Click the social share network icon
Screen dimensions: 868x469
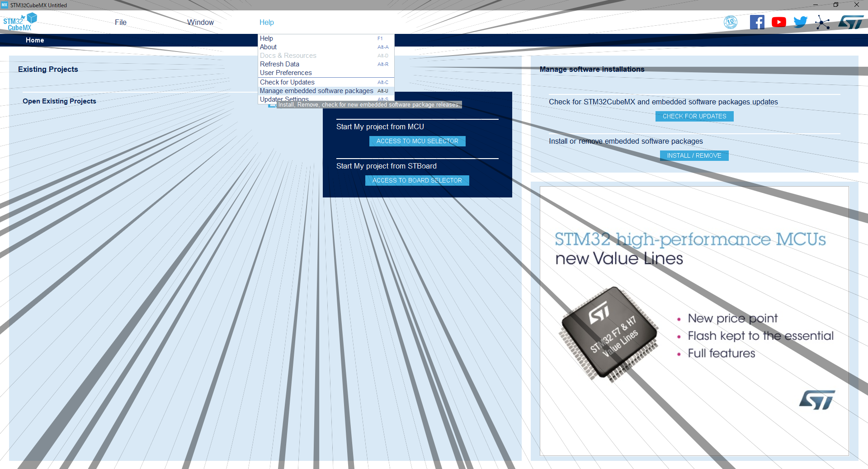(x=822, y=22)
